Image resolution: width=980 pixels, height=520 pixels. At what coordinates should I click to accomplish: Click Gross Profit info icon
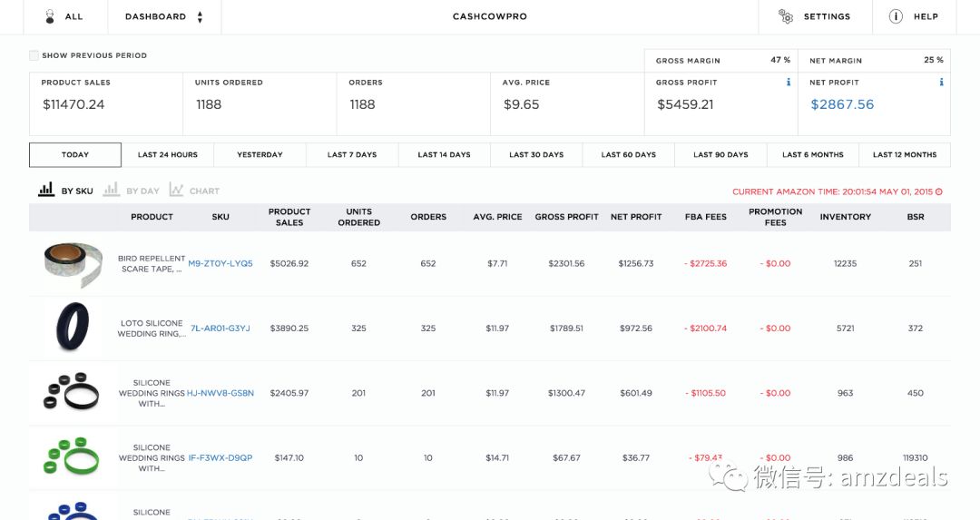tap(788, 83)
